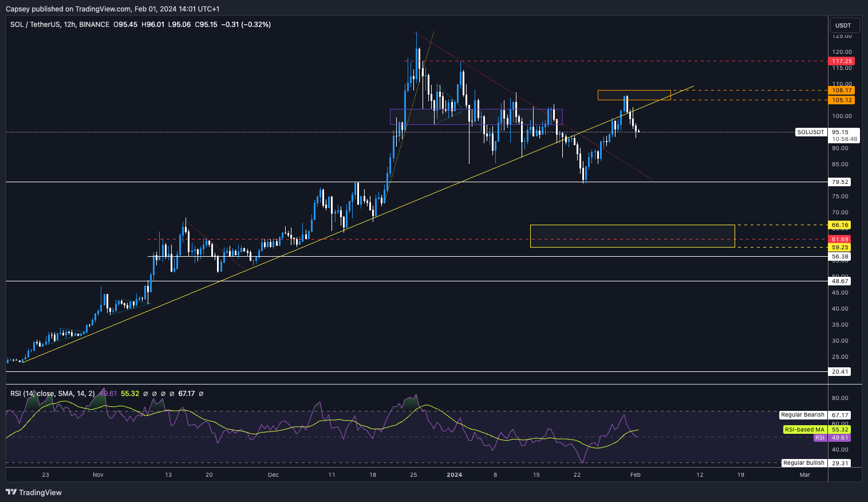Click the yellow 66.16 price label
Viewport: 868px width, 502px height.
pyautogui.click(x=840, y=225)
